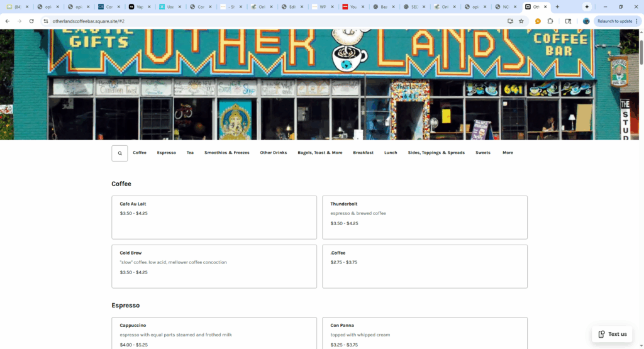Click the Gemini sparkle button in tab strip
The width and height of the screenshot is (644, 349).
(x=587, y=6)
